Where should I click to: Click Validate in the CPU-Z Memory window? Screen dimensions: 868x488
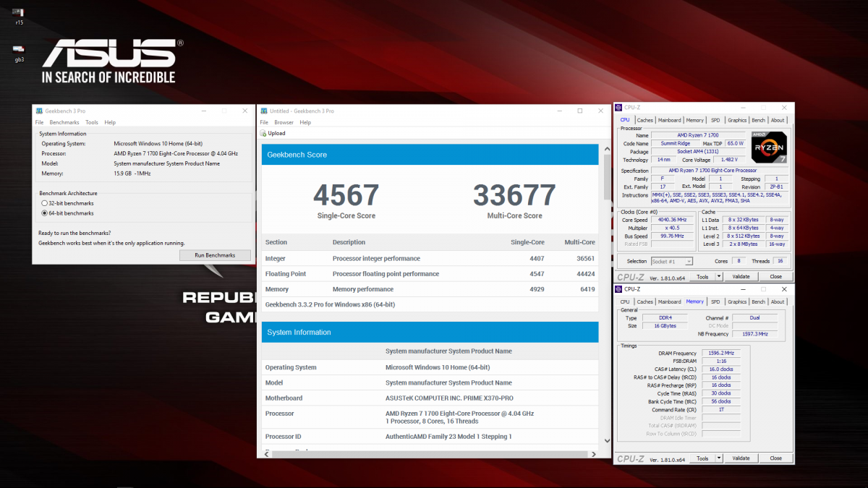pos(741,458)
